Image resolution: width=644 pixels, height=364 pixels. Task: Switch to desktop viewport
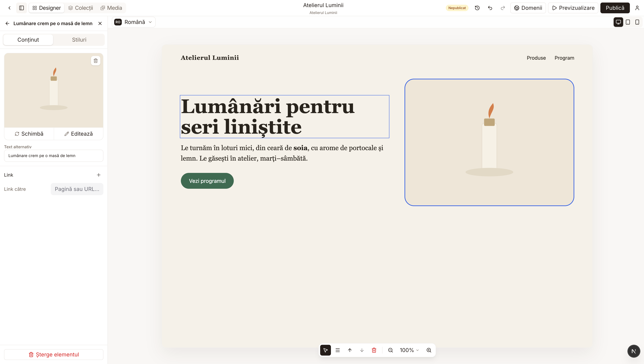[618, 22]
